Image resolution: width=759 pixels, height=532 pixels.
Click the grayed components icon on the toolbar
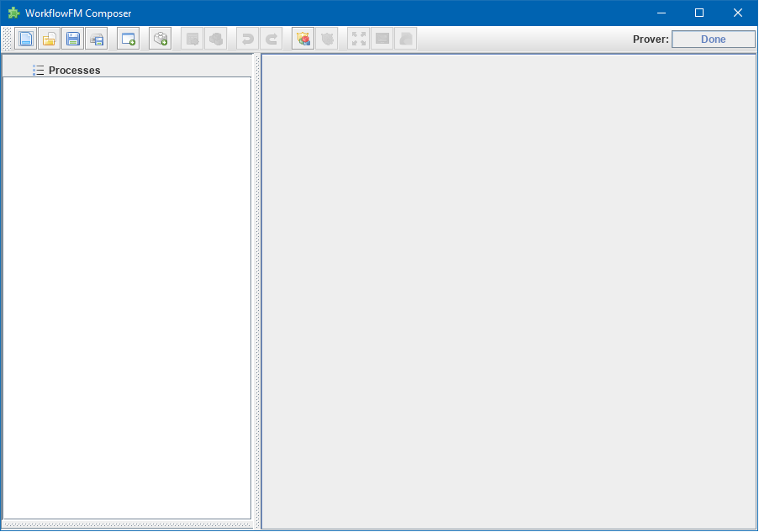click(215, 38)
